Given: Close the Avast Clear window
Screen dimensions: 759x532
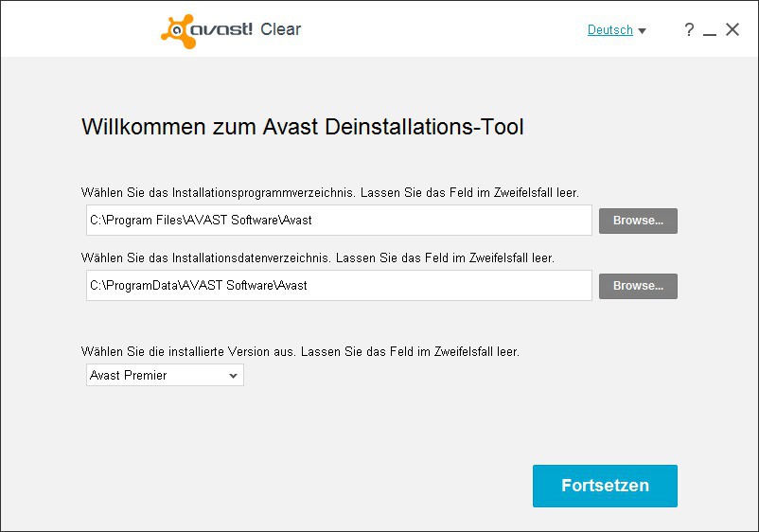Looking at the screenshot, I should [733, 30].
